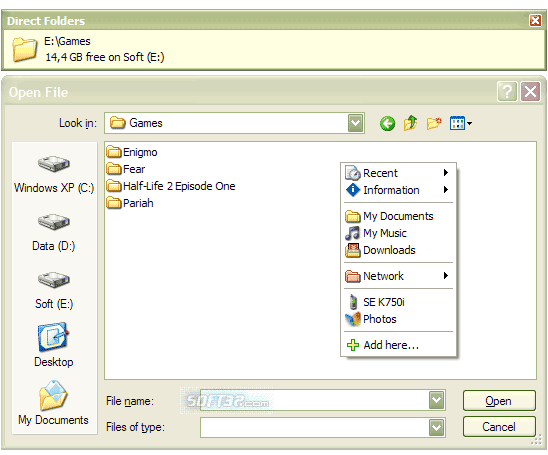The height and width of the screenshot is (455, 548).
Task: Click the 14,4 GB free on Soft (E:) text
Action: click(x=104, y=57)
